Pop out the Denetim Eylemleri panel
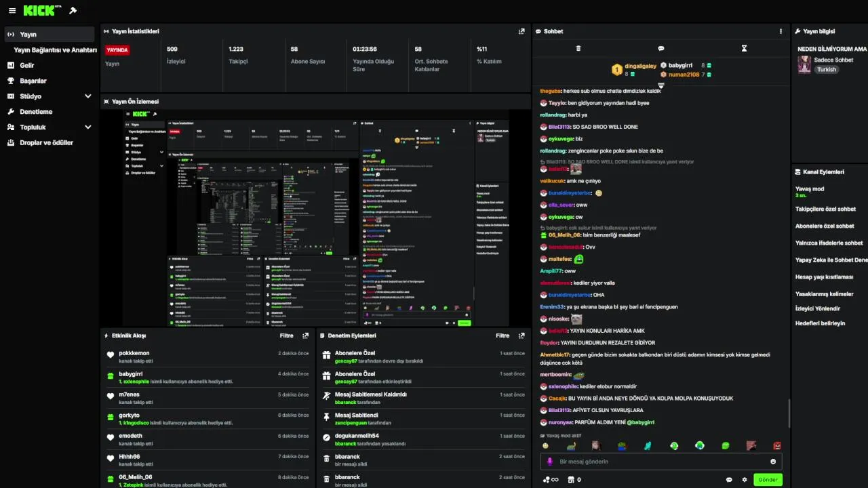 pyautogui.click(x=521, y=335)
